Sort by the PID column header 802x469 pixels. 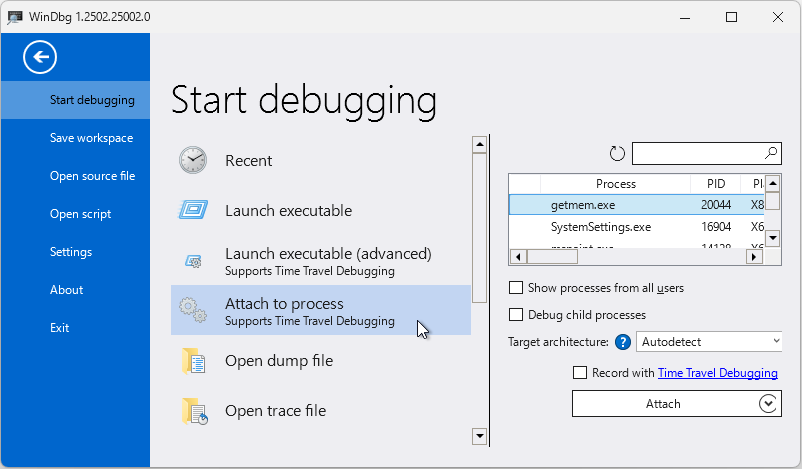[x=716, y=184]
